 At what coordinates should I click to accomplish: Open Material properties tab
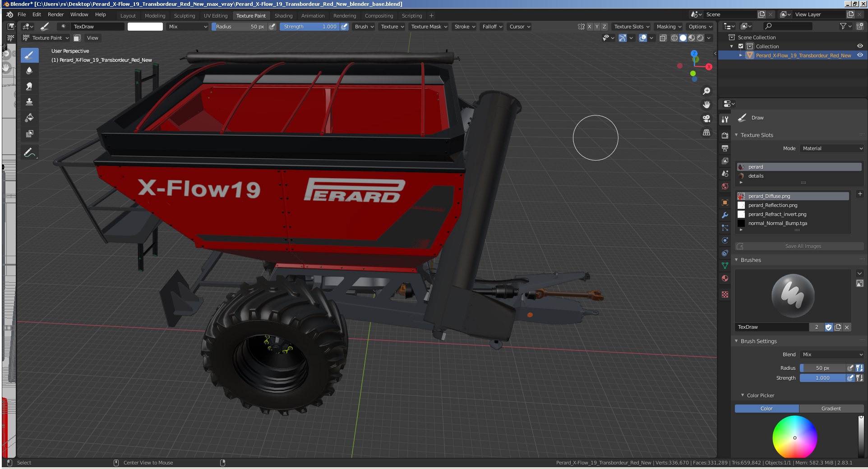725,278
